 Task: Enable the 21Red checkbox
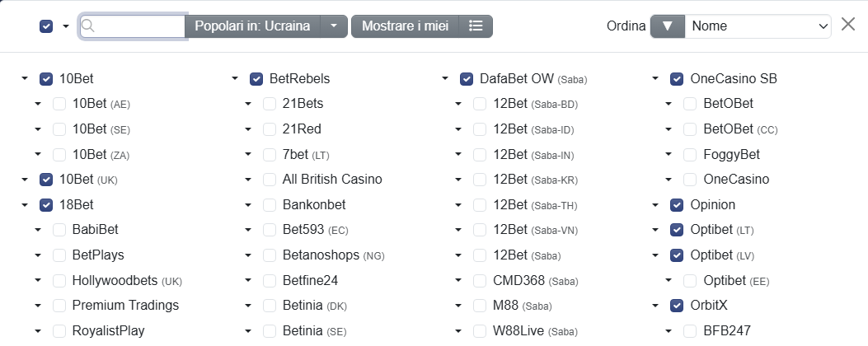pyautogui.click(x=270, y=129)
